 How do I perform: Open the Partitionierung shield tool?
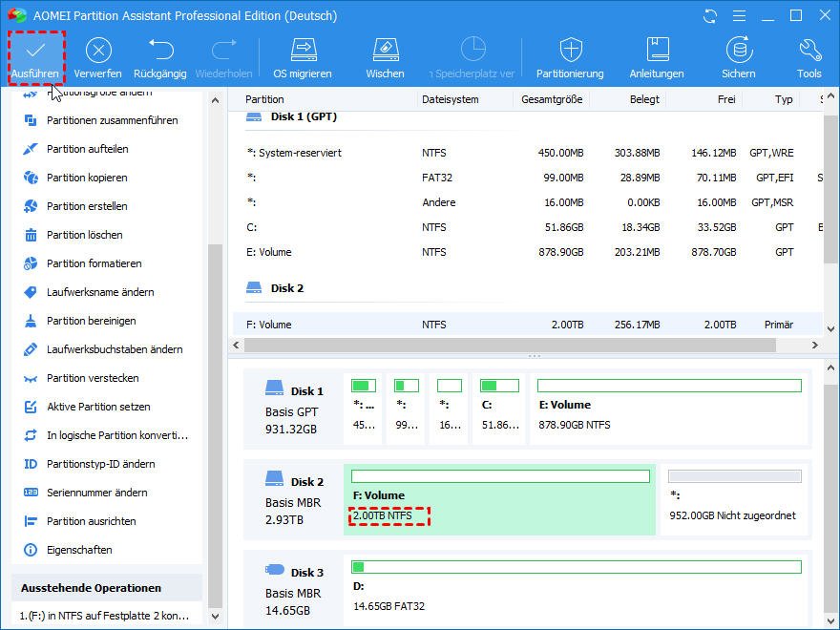pyautogui.click(x=570, y=51)
